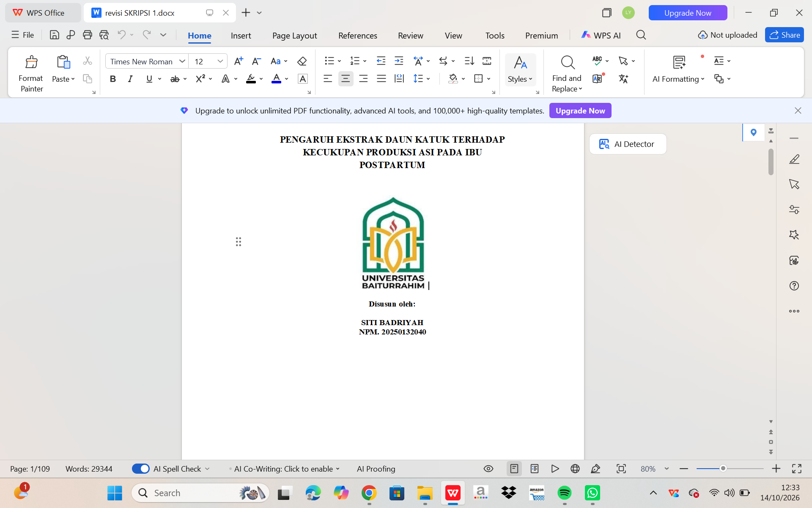Open the Insert ribbon tab

coord(241,36)
